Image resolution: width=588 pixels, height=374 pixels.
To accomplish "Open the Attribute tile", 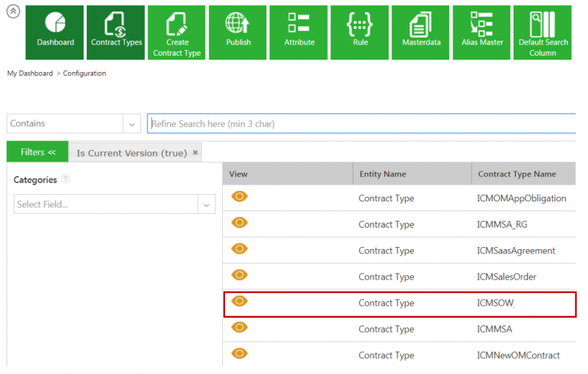I will [299, 32].
